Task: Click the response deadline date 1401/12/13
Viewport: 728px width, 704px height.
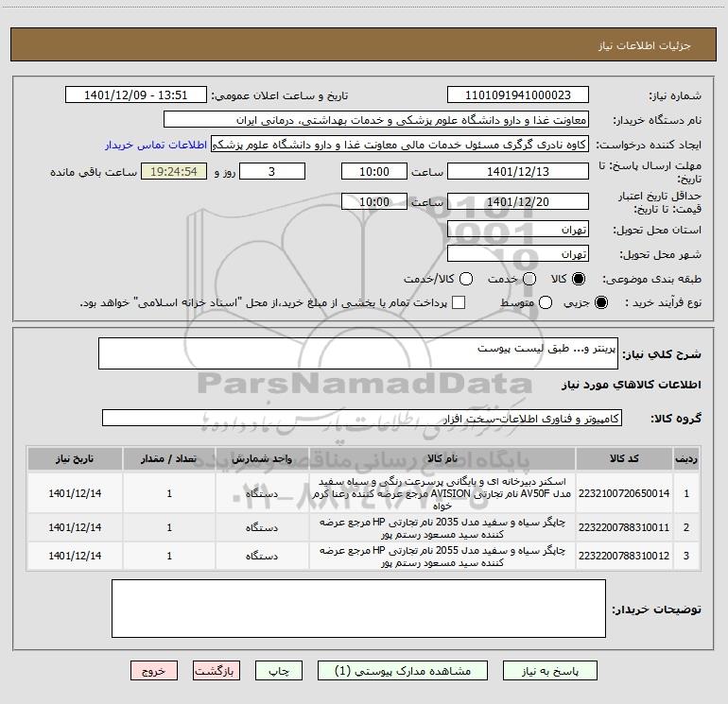Action: coord(518,171)
